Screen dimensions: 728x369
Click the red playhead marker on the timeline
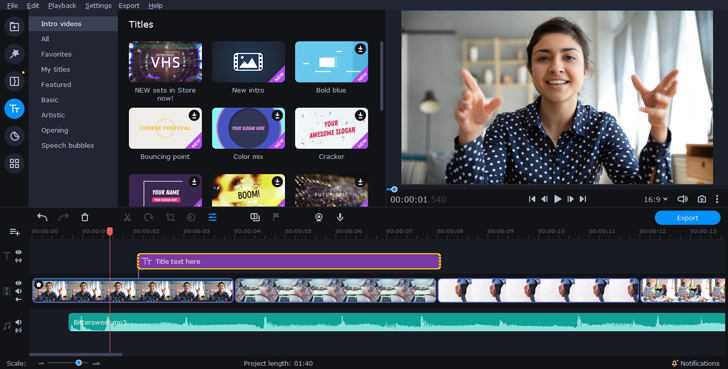pyautogui.click(x=110, y=231)
